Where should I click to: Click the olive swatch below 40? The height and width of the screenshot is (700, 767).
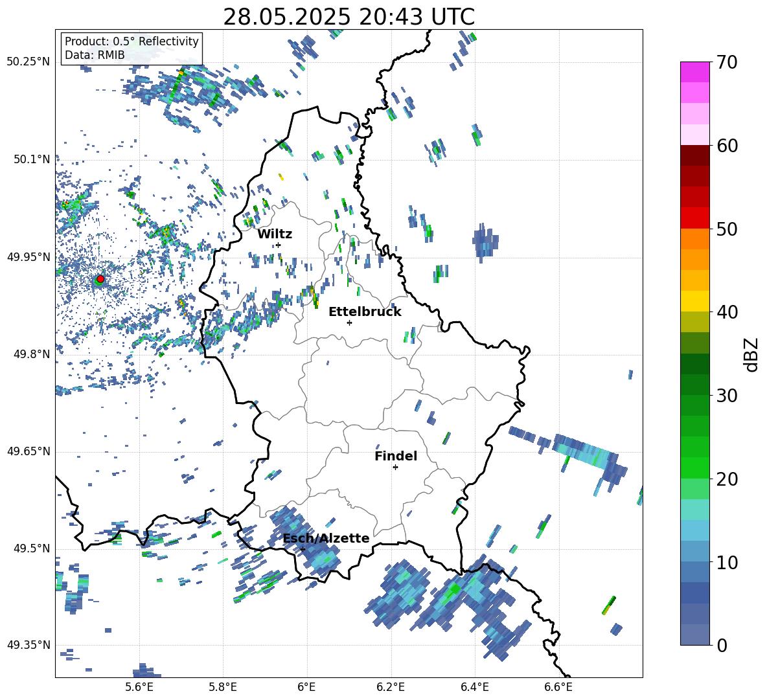(694, 322)
